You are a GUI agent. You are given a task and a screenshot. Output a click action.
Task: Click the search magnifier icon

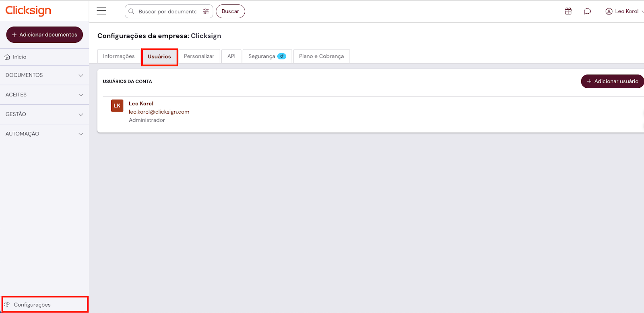point(131,11)
